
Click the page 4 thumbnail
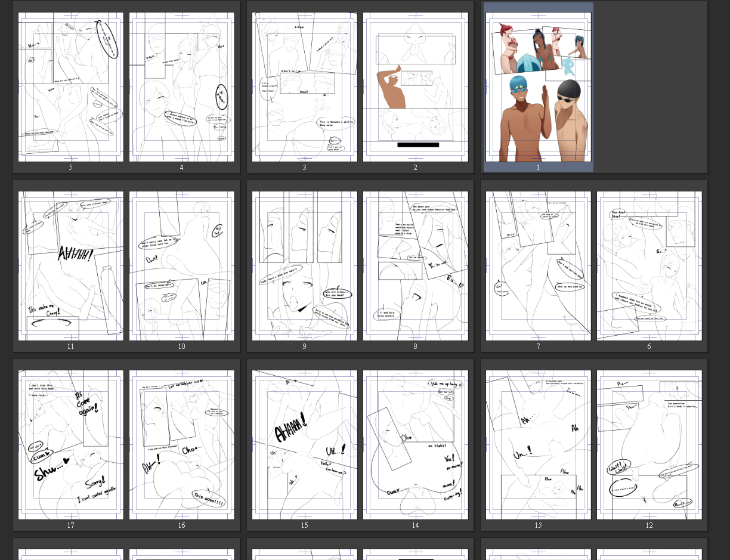pos(182,87)
